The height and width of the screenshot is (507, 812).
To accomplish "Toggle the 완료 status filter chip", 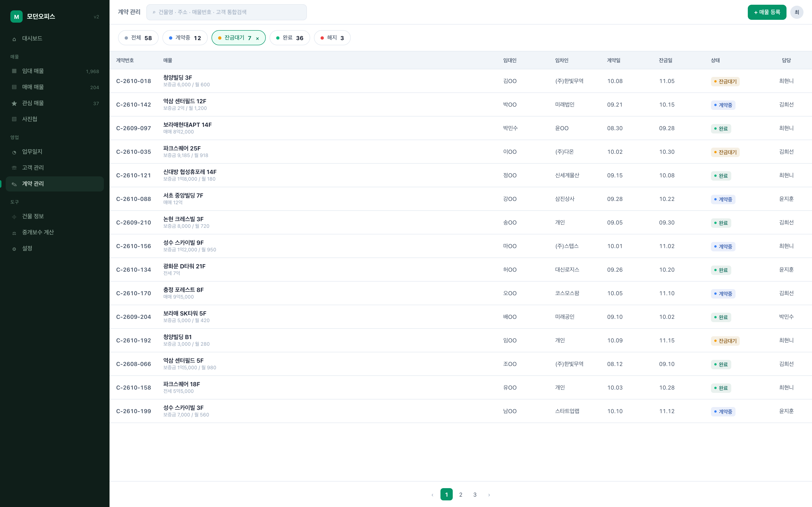I will point(290,38).
